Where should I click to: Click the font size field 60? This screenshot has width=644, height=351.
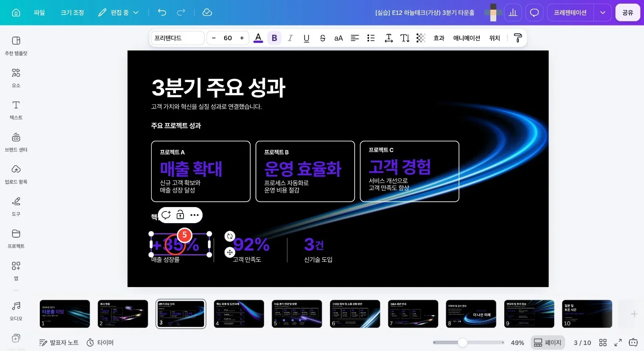click(x=228, y=38)
